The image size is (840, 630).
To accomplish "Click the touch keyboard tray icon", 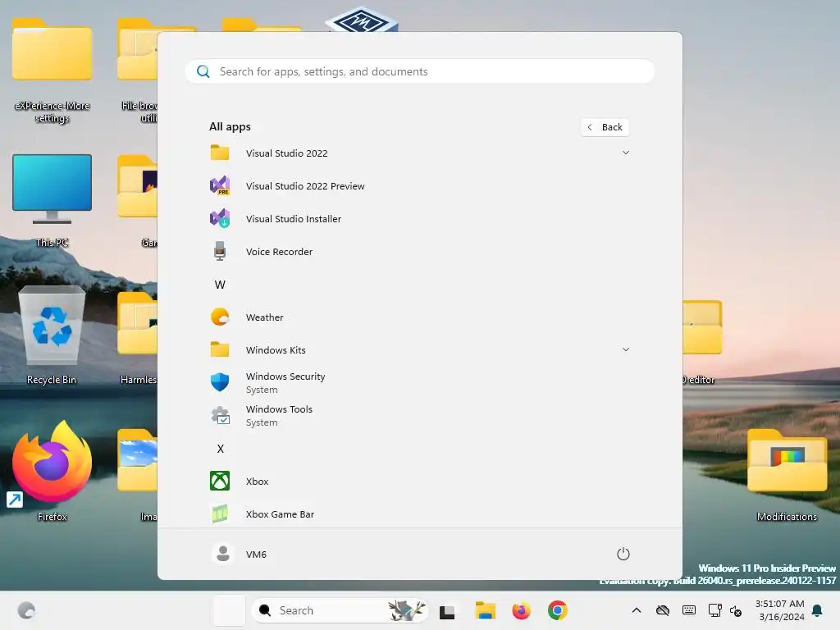I will pyautogui.click(x=689, y=610).
